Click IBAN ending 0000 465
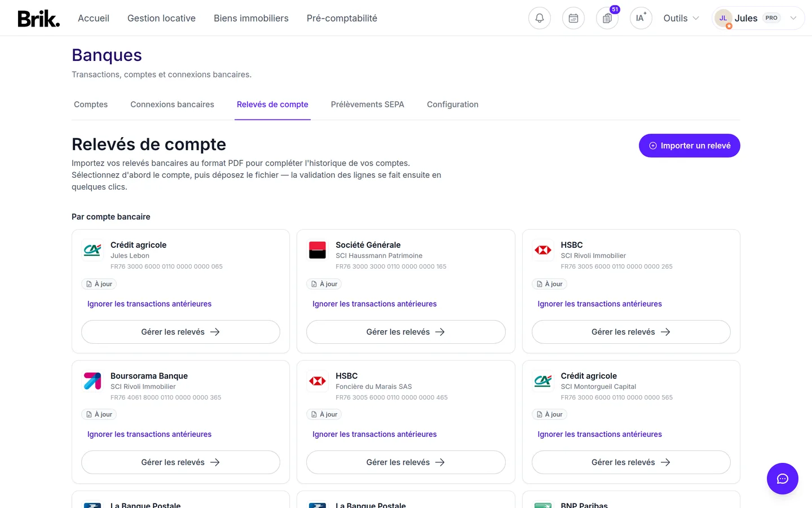 [391, 397]
